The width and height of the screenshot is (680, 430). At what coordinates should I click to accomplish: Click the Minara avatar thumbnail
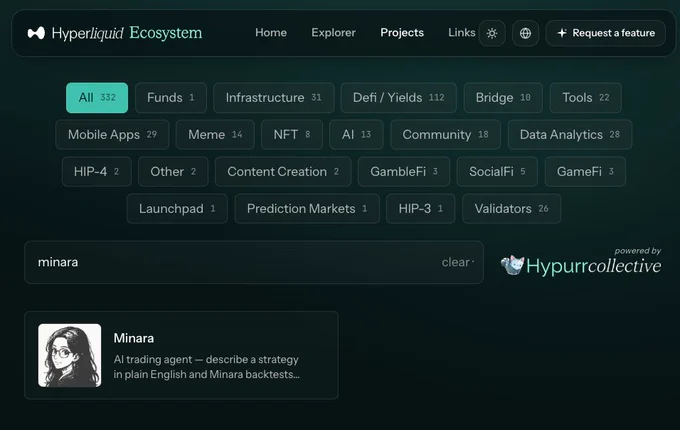[x=69, y=355]
